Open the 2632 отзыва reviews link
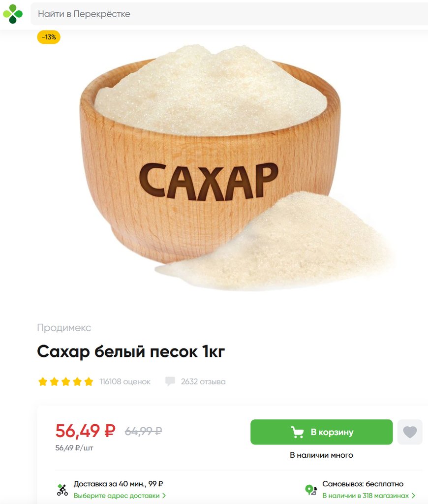Image resolution: width=428 pixels, height=504 pixels. [x=203, y=381]
